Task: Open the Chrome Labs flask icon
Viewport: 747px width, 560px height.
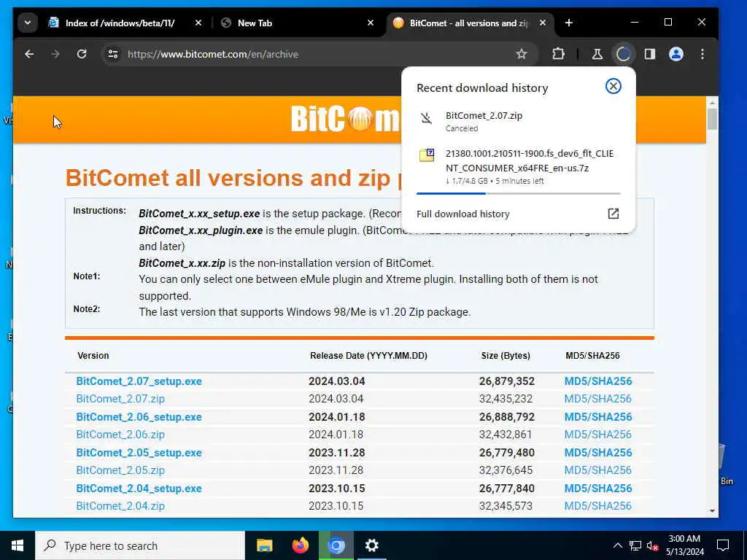Action: click(597, 54)
